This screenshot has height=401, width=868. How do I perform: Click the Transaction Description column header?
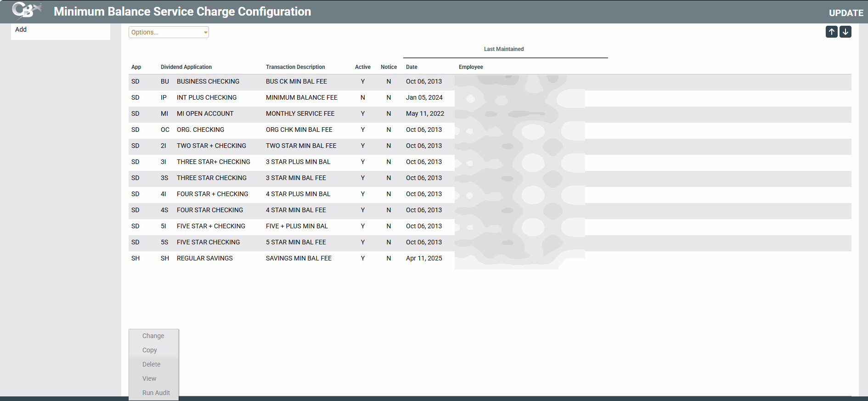[295, 67]
